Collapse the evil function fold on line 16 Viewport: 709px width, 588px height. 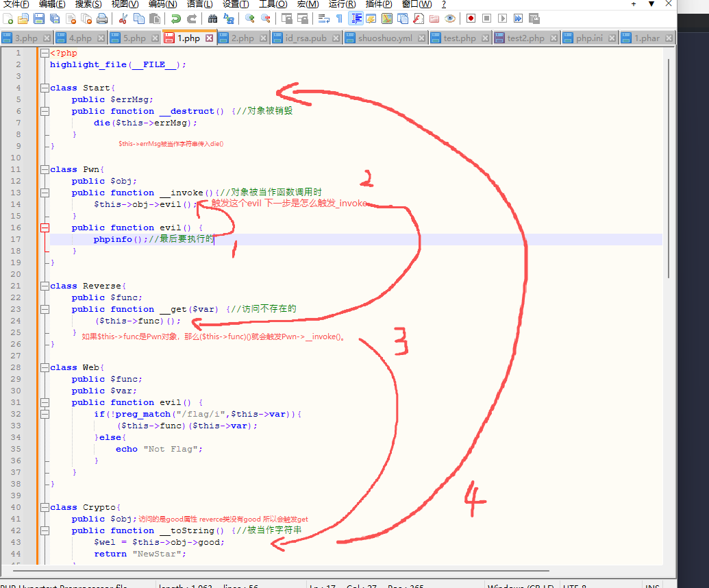pyautogui.click(x=45, y=228)
